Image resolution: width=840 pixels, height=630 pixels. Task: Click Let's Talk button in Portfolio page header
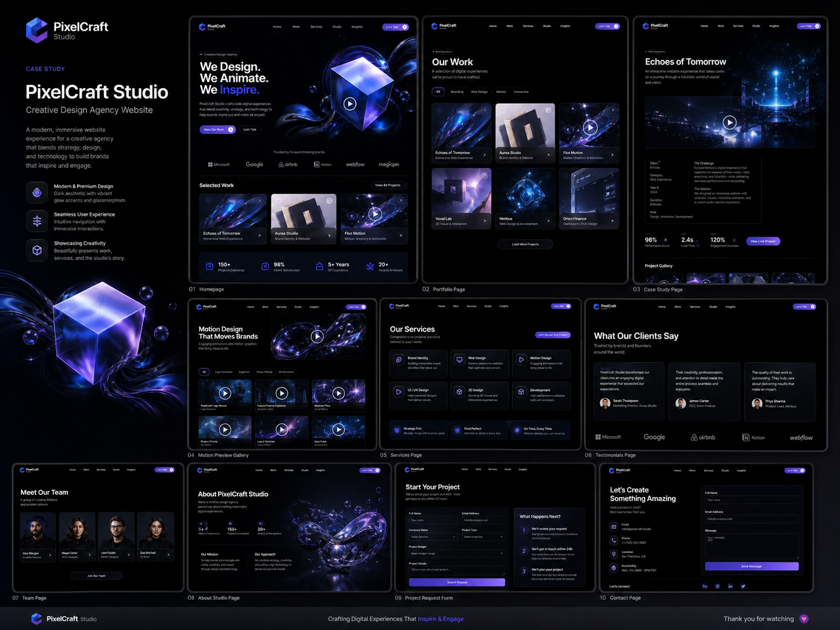(x=607, y=26)
